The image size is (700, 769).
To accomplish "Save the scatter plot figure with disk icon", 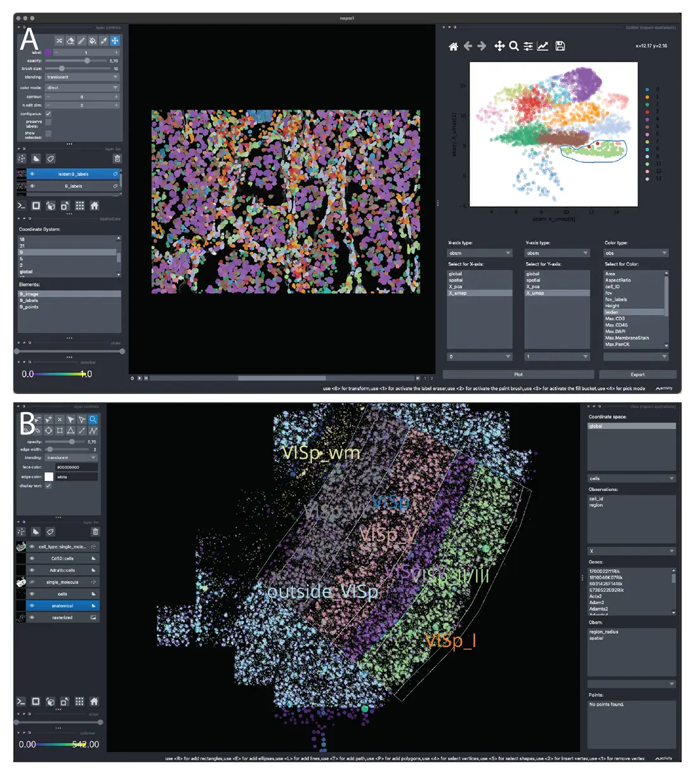I will click(x=560, y=46).
